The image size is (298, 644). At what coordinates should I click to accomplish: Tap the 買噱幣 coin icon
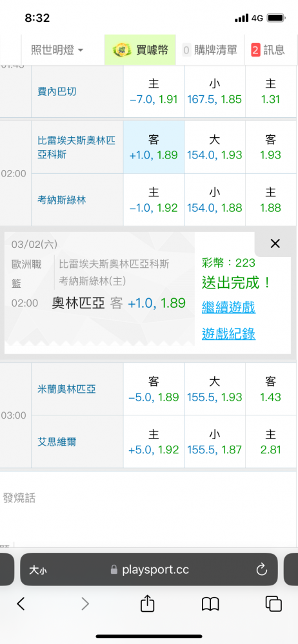click(122, 50)
